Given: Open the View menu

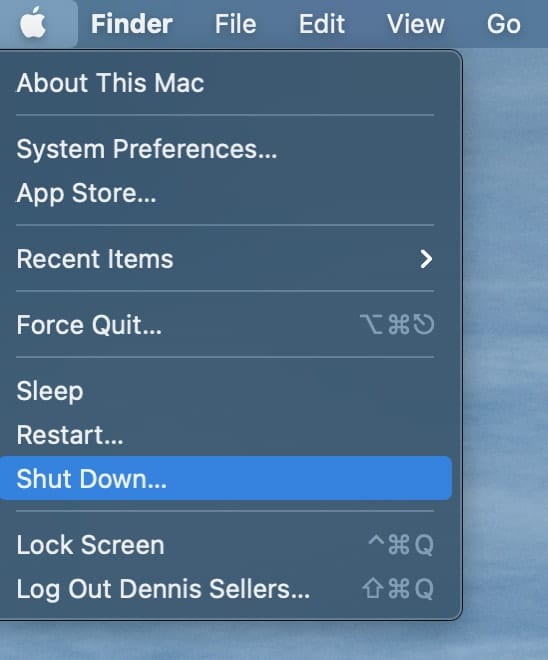Looking at the screenshot, I should coord(415,24).
